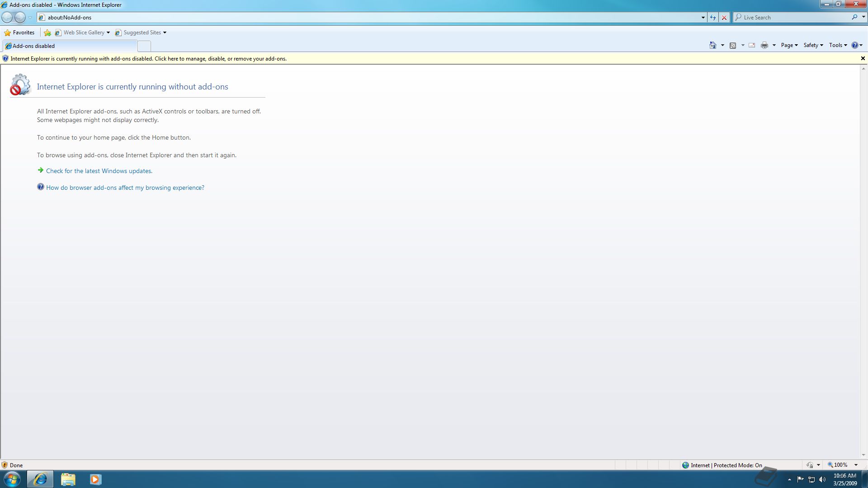Click the Favorites star button

click(x=19, y=33)
